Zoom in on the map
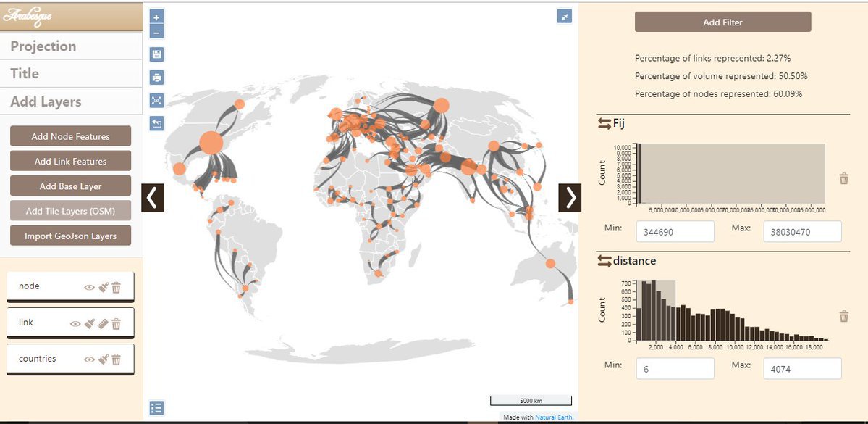Viewport: 868px width, 424px height. [157, 17]
